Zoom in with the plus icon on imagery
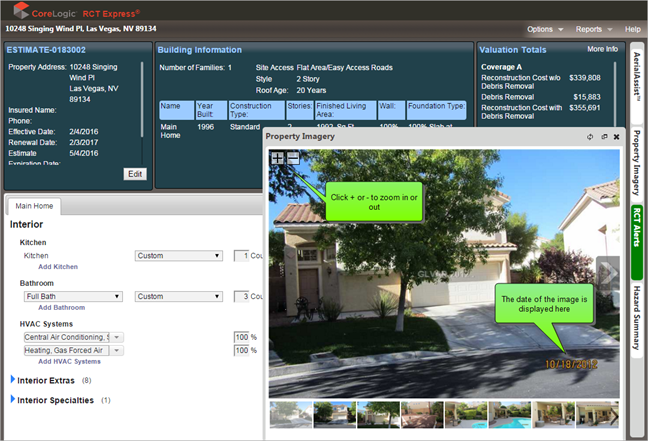This screenshot has width=648, height=441. click(278, 158)
